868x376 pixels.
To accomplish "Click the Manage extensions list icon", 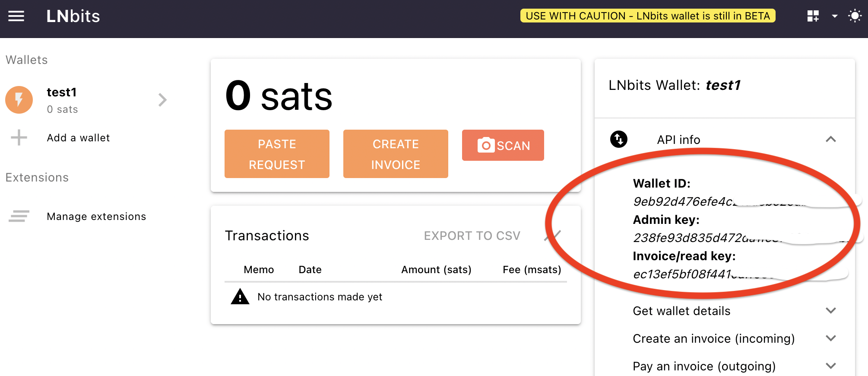I will pos(19,216).
